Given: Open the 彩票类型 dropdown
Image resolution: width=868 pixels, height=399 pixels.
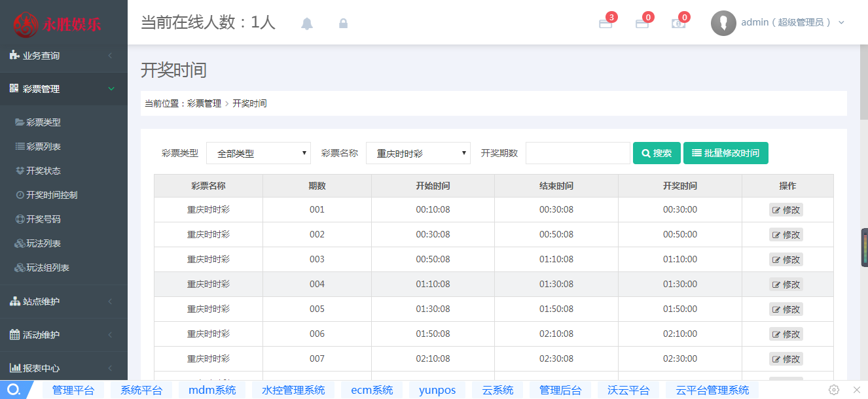Looking at the screenshot, I should 259,154.
